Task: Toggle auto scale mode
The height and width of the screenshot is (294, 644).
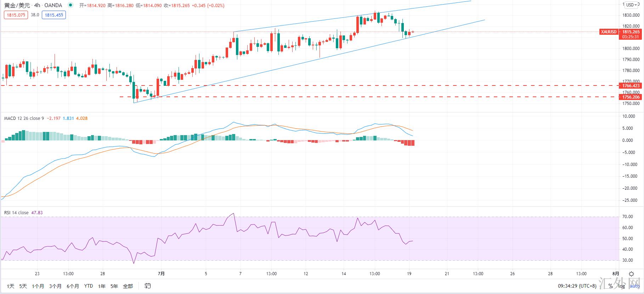Action: pos(634,286)
